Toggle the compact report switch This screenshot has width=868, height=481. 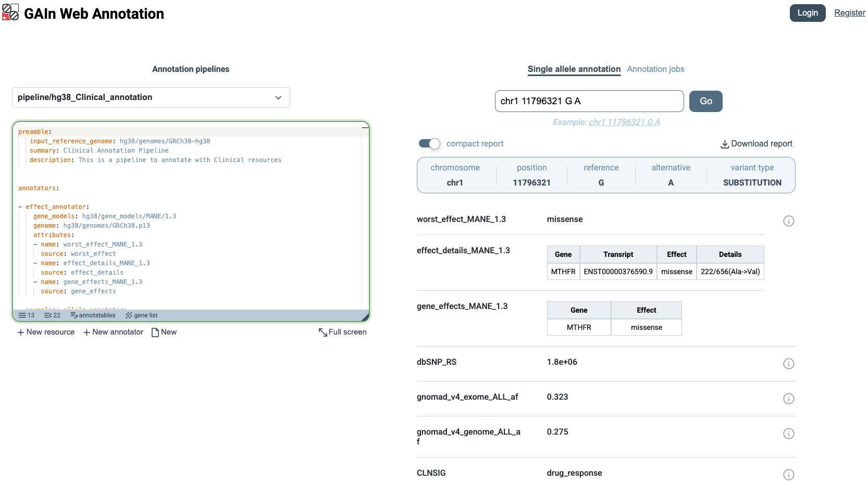coord(430,144)
